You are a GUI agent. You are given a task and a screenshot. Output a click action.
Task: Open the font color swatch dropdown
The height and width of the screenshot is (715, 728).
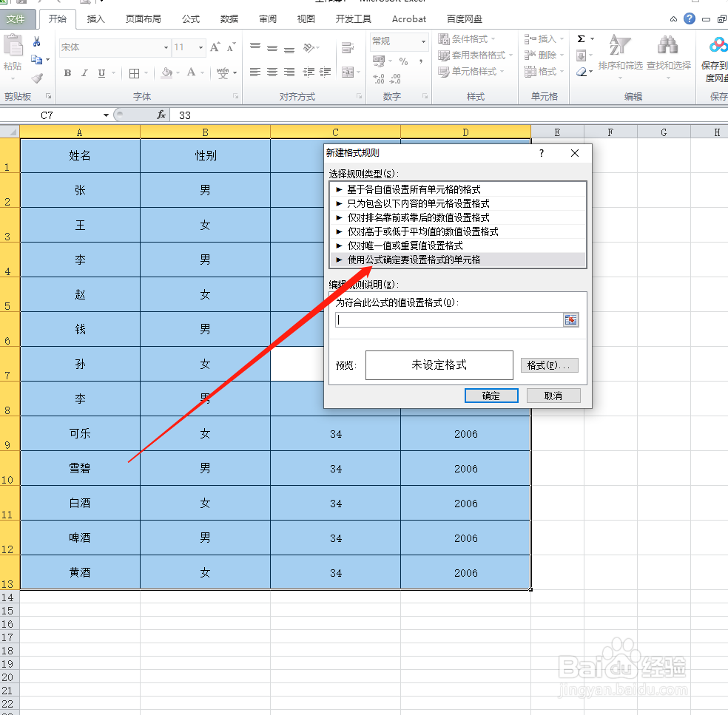click(x=200, y=72)
